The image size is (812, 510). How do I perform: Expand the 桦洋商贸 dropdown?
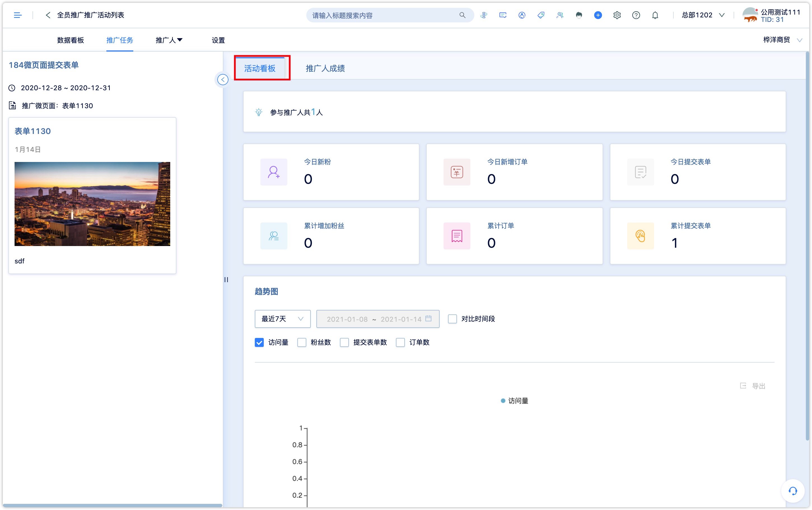782,40
